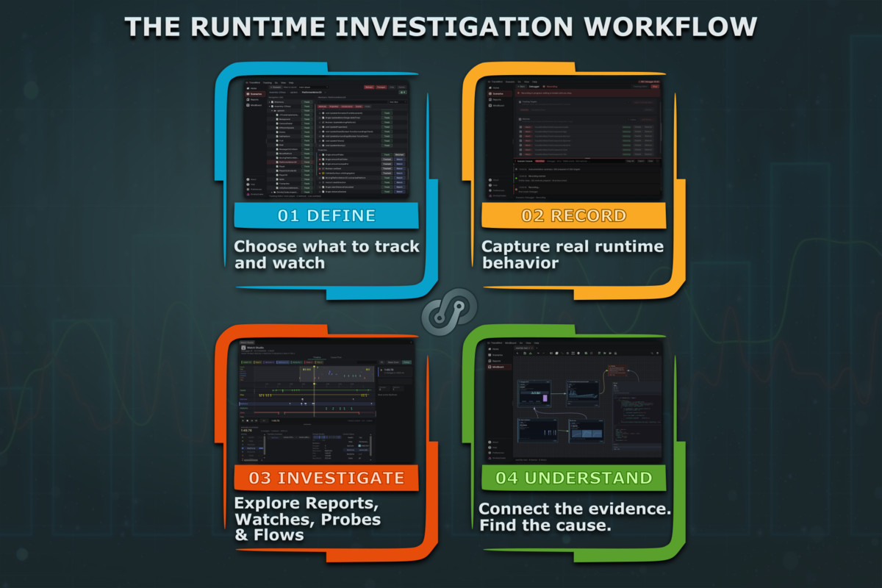Screen dimensions: 882x588
Task: Select the Properties filter chip in Define
Action: (x=334, y=107)
